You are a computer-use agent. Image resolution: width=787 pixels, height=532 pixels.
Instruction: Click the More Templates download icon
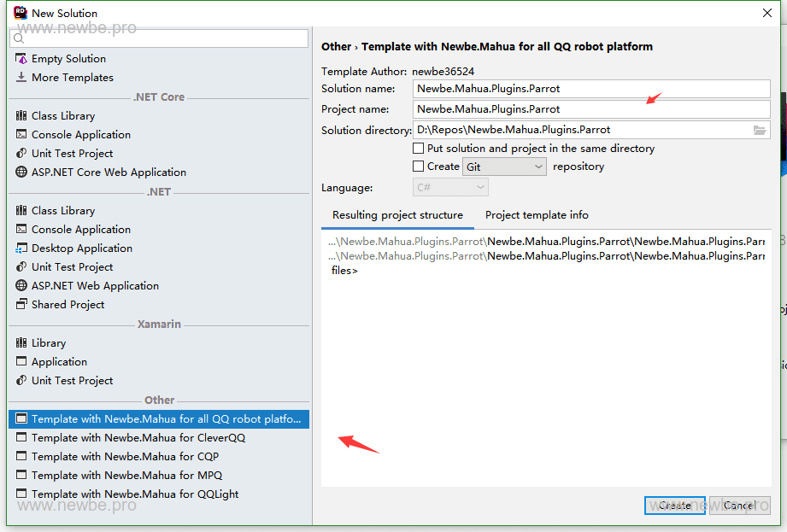point(21,78)
